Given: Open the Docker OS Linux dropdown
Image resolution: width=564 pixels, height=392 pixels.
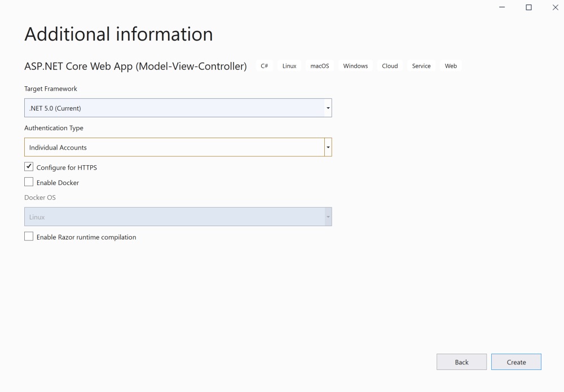Looking at the screenshot, I should 178,217.
